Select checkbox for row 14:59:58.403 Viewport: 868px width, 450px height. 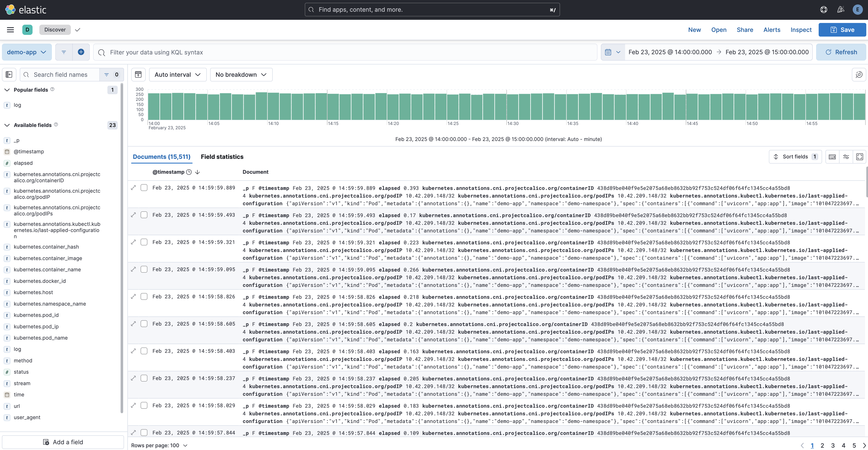click(x=144, y=351)
